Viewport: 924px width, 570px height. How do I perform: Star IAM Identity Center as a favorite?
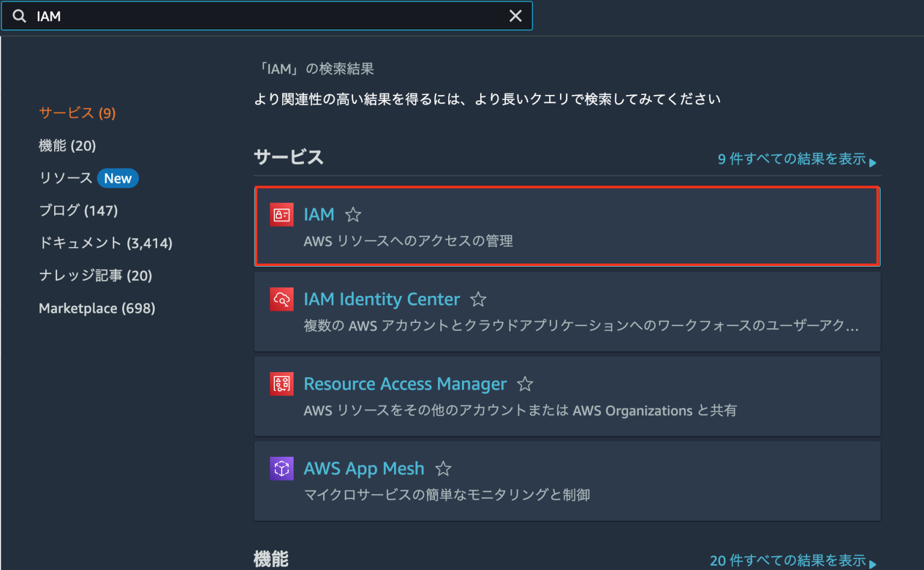(478, 299)
